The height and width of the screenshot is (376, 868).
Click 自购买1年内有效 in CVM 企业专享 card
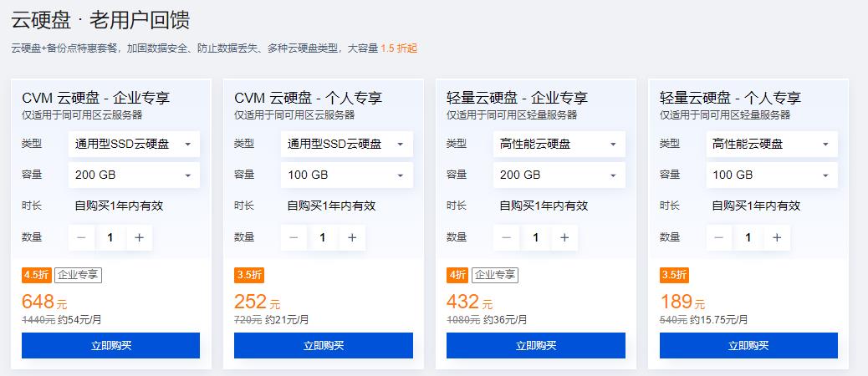(119, 206)
